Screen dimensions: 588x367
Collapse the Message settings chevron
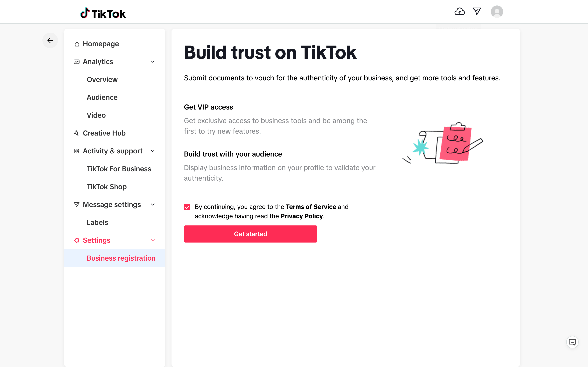[x=153, y=205]
